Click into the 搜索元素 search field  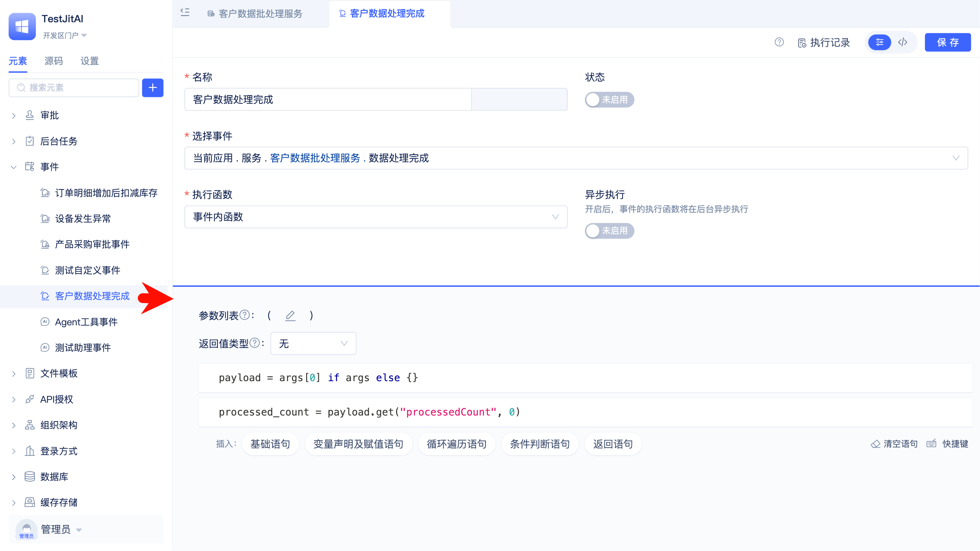(74, 88)
